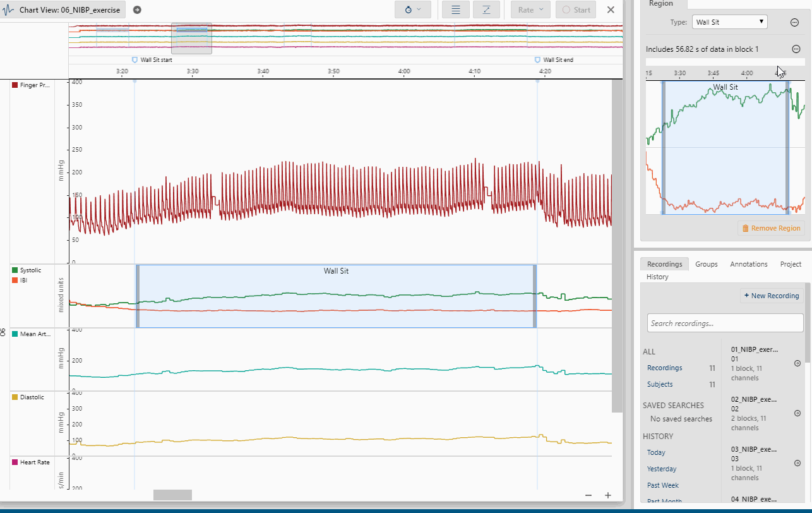812x513 pixels.
Task: Open the Rate dropdown
Action: coord(530,10)
